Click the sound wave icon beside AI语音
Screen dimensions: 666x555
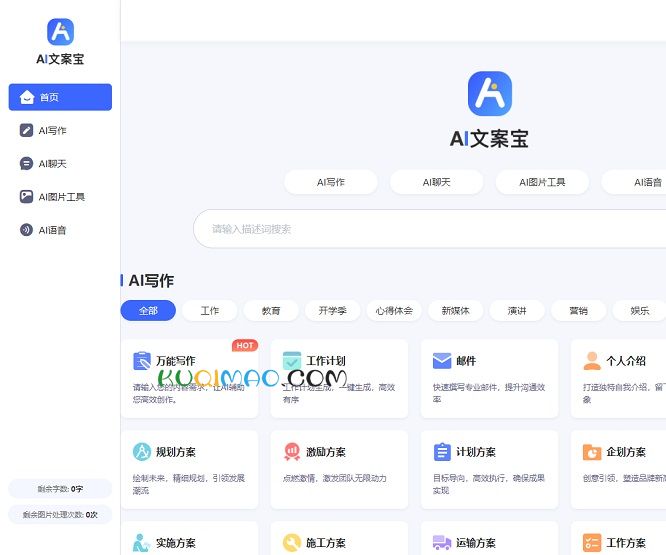pyautogui.click(x=26, y=230)
